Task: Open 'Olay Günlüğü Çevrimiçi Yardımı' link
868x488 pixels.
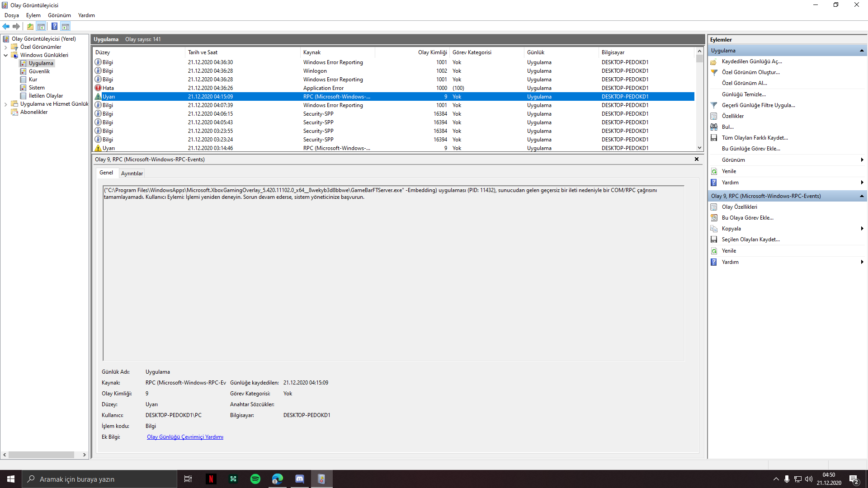Action: 185,437
